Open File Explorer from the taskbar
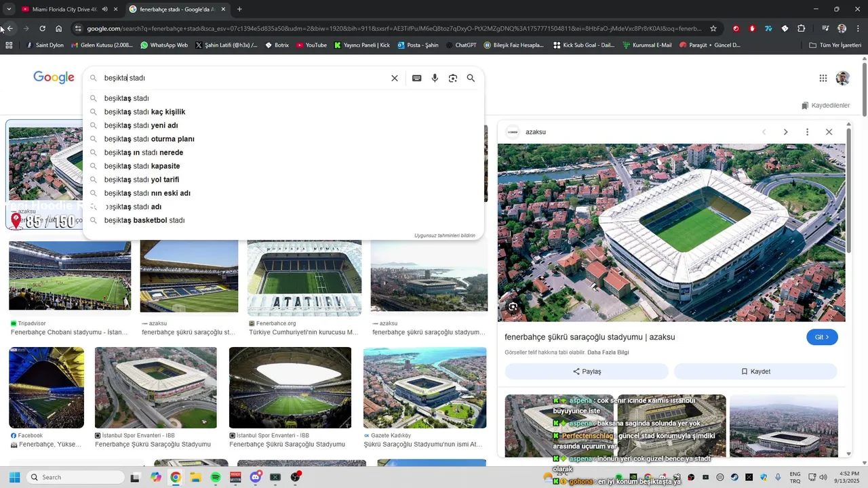Image resolution: width=868 pixels, height=488 pixels. 195,477
